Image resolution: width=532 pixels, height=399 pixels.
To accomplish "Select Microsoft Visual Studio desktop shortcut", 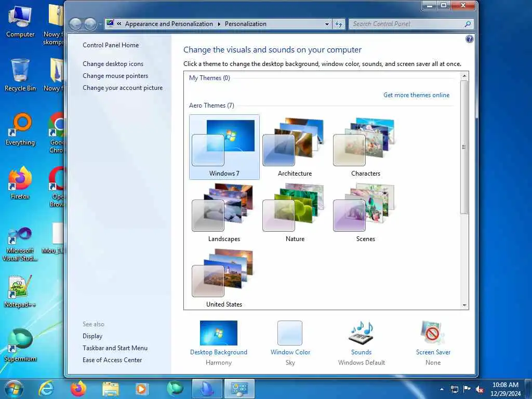I will (x=20, y=244).
